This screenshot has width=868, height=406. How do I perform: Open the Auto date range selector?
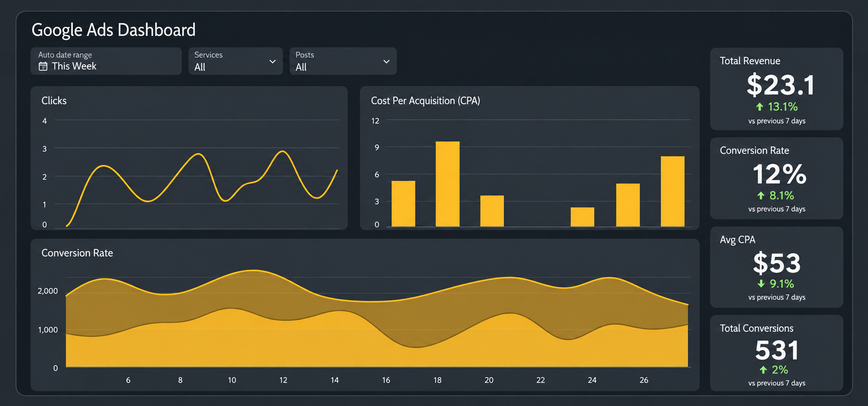point(106,61)
